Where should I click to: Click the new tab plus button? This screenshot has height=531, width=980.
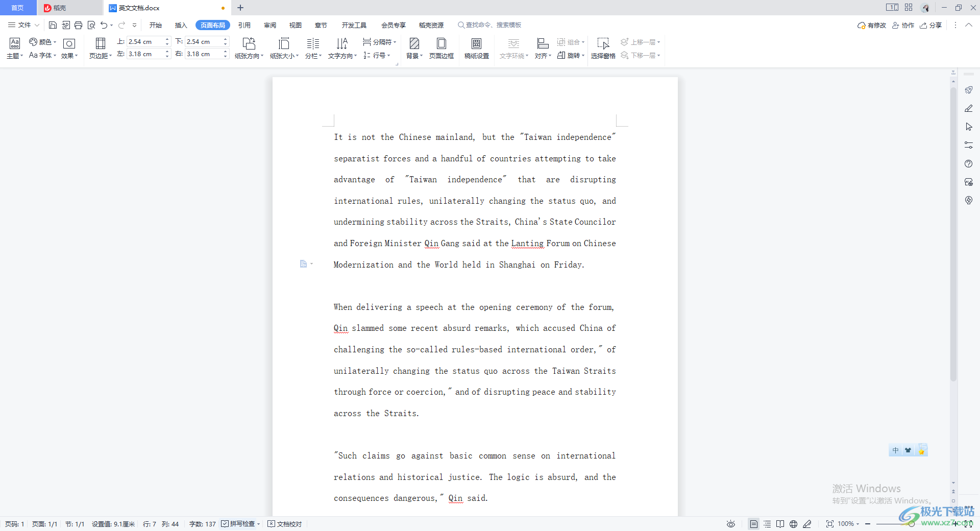click(240, 8)
